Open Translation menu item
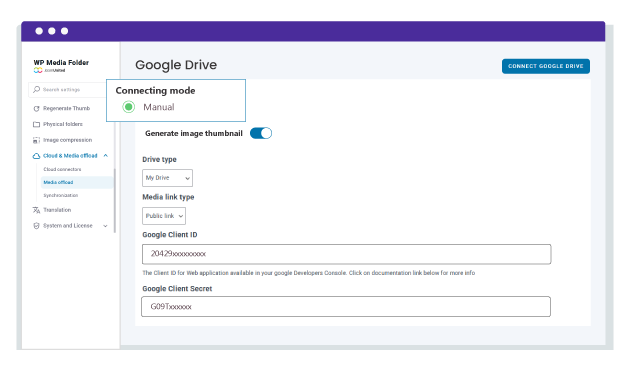Viewport: 630px width, 371px height. [57, 210]
